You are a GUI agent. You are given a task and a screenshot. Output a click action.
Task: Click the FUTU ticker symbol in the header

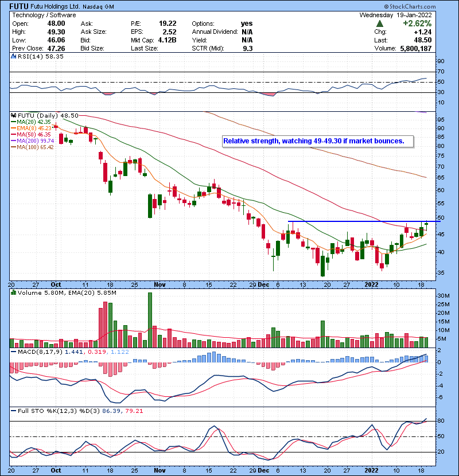[x=19, y=6]
